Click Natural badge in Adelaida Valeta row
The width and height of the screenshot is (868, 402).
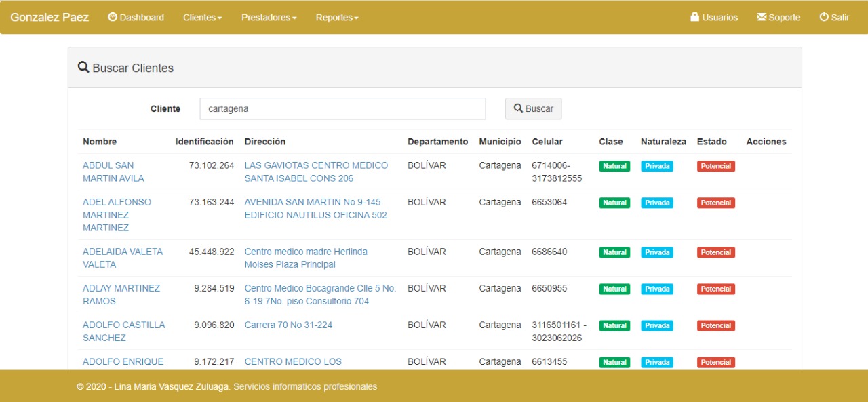click(614, 252)
